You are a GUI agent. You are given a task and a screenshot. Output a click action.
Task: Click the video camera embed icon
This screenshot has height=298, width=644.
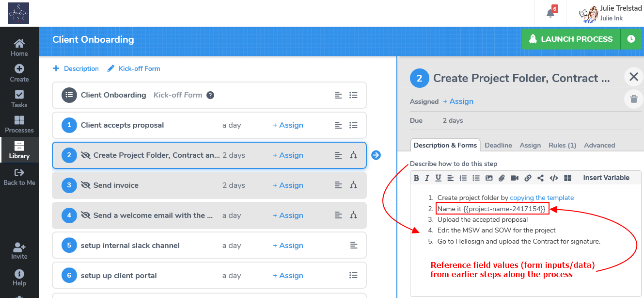tap(515, 178)
